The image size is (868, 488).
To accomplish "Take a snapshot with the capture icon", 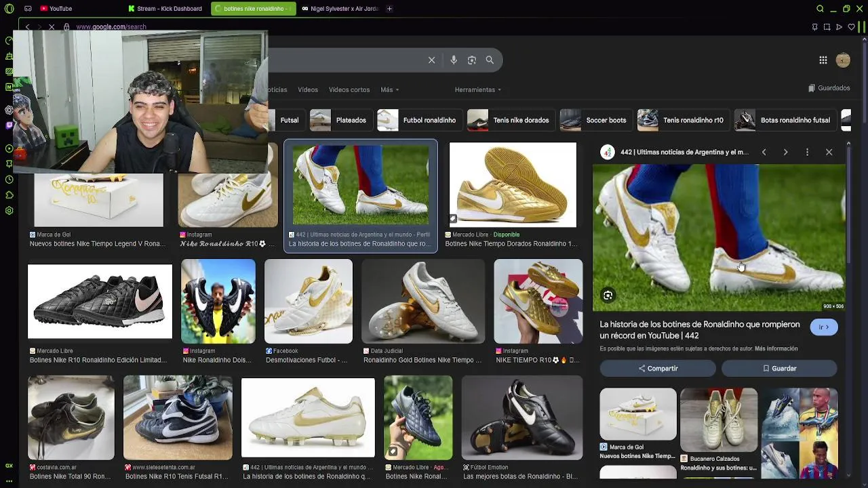I will (827, 27).
